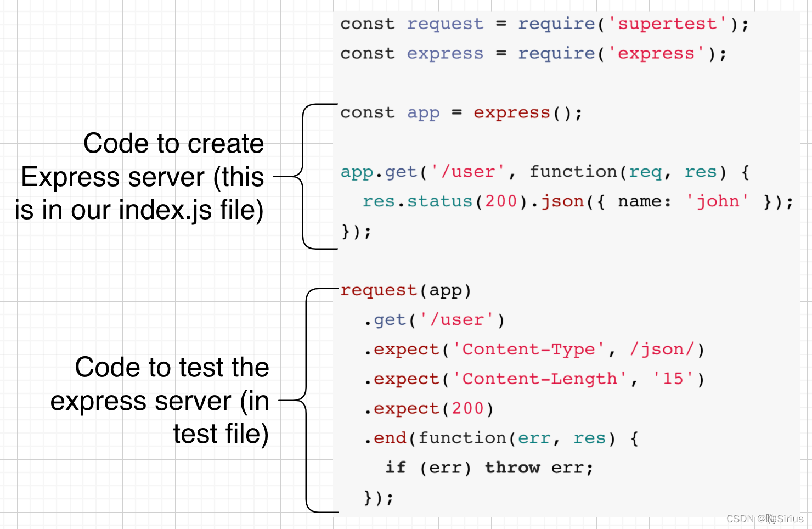
Task: Click the Content-Length expect line
Action: click(534, 380)
